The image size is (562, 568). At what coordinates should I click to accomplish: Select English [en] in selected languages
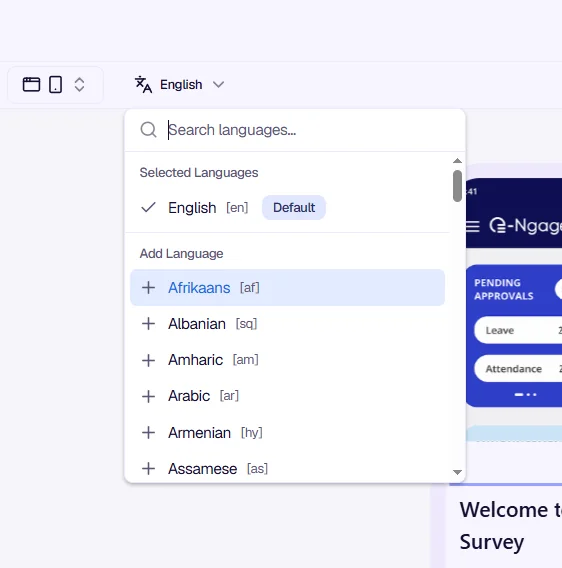pos(287,208)
